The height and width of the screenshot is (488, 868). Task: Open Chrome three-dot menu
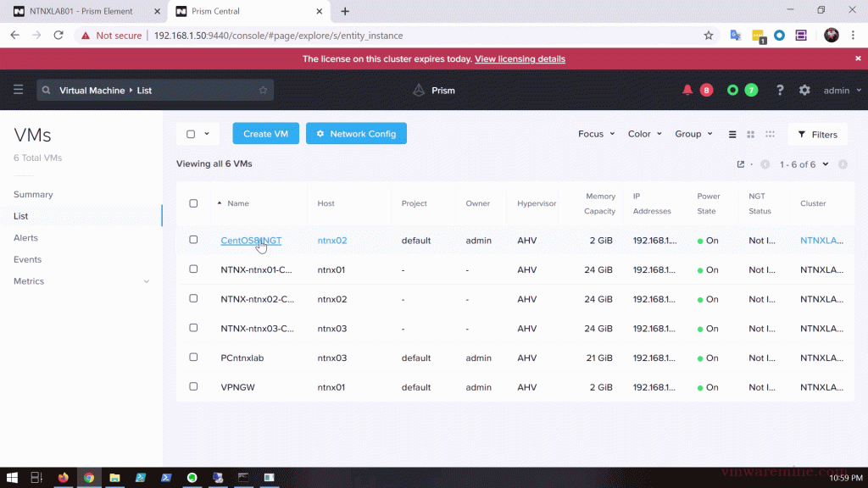853,36
